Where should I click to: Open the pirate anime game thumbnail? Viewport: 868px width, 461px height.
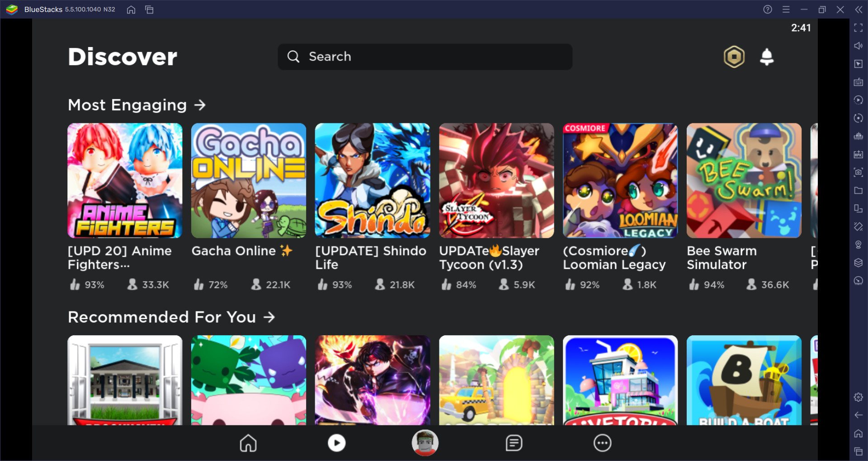[373, 380]
